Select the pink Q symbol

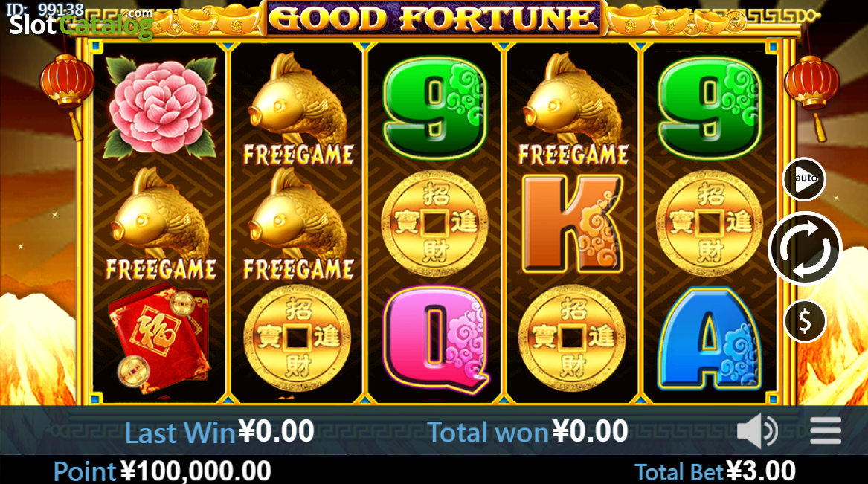(434, 340)
